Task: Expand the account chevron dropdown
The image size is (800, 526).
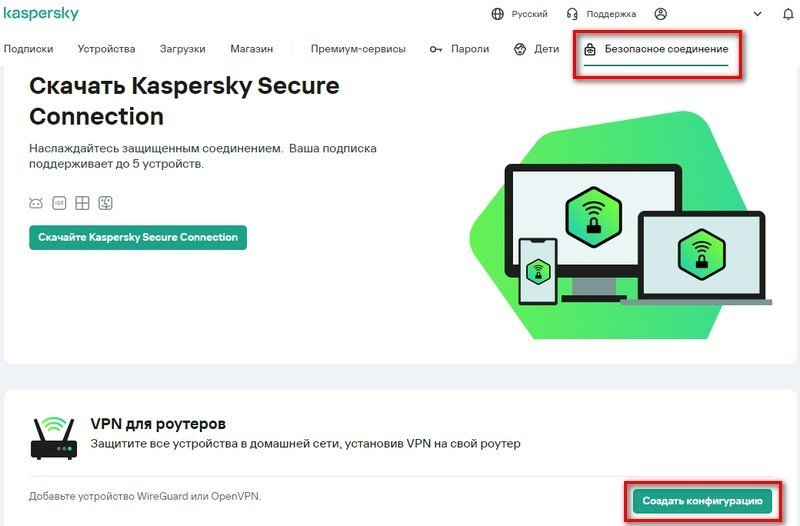Action: pos(758,14)
